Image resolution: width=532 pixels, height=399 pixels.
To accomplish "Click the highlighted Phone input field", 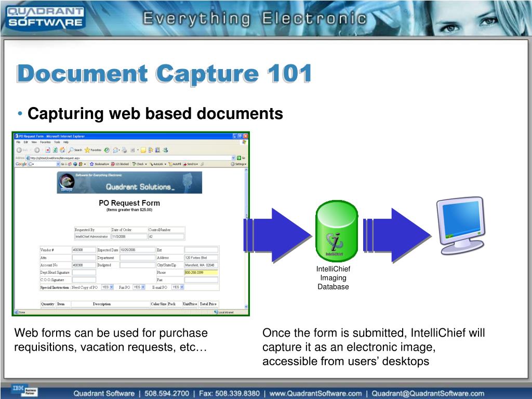I will tap(201, 272).
